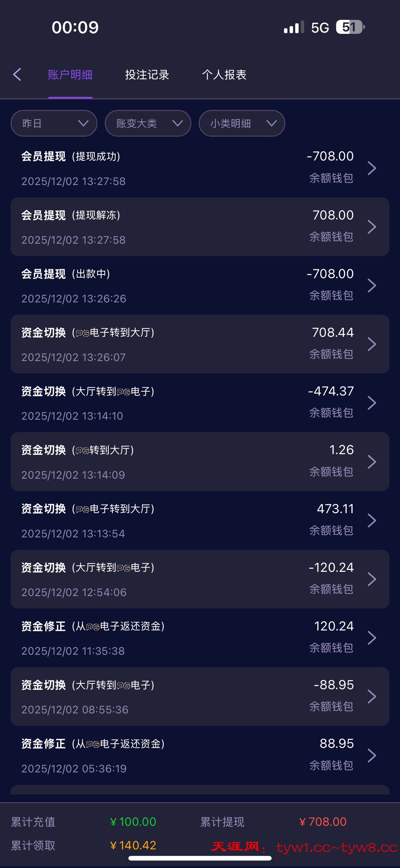Tap the 累计充值 ¥100.00 total
The image size is (400, 868).
pos(133,822)
